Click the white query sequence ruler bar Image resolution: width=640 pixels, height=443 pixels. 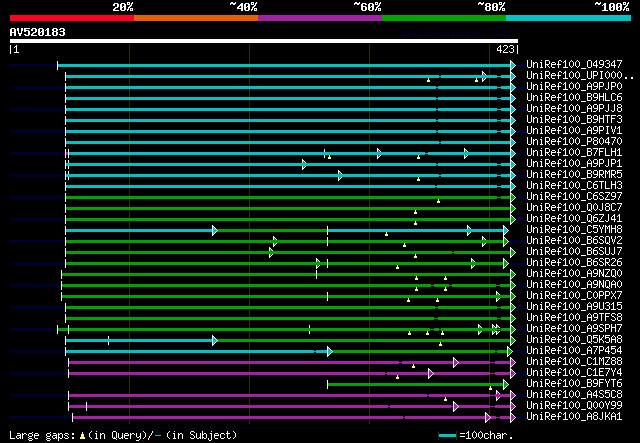[263, 43]
